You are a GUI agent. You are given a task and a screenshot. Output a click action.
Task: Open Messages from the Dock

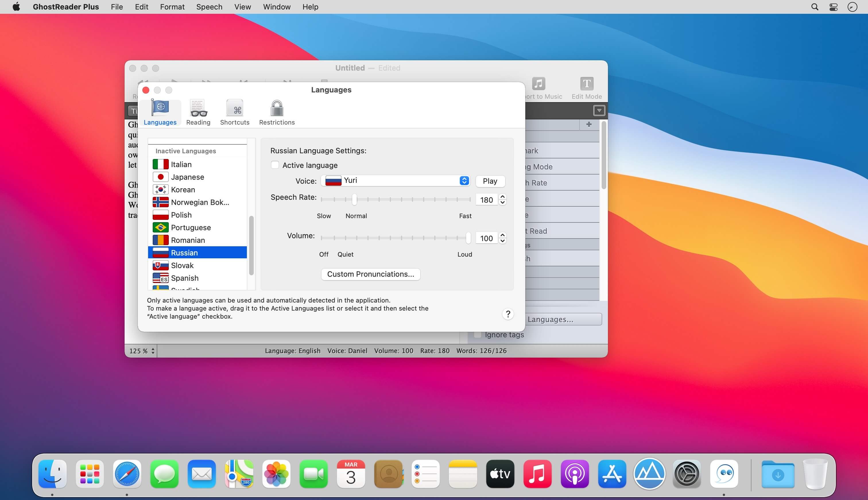click(164, 474)
